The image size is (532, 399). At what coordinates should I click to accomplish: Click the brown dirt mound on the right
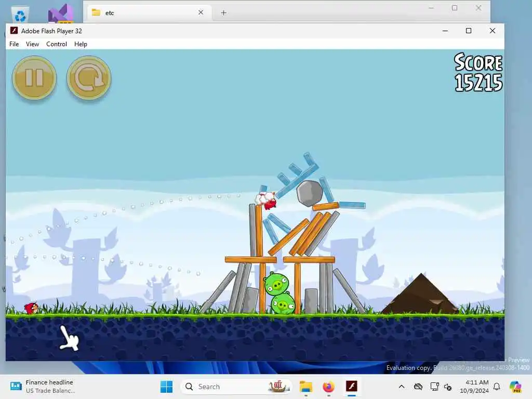[x=421, y=294]
